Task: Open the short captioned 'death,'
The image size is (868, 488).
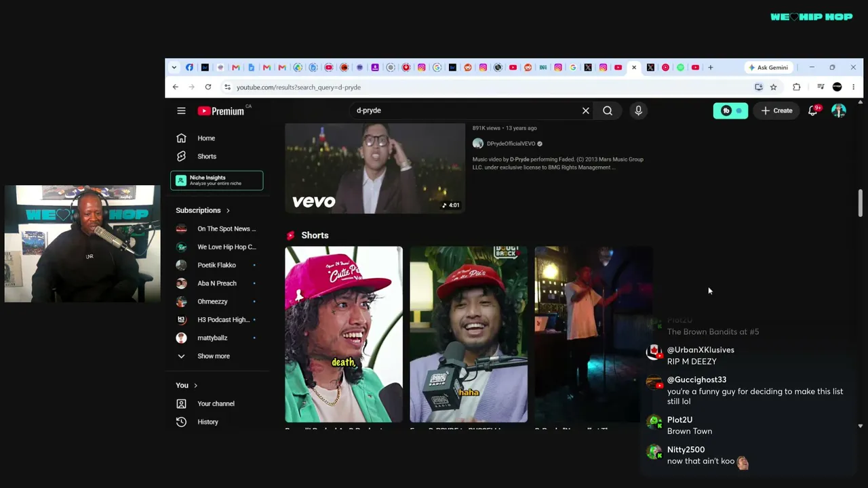Action: (344, 334)
